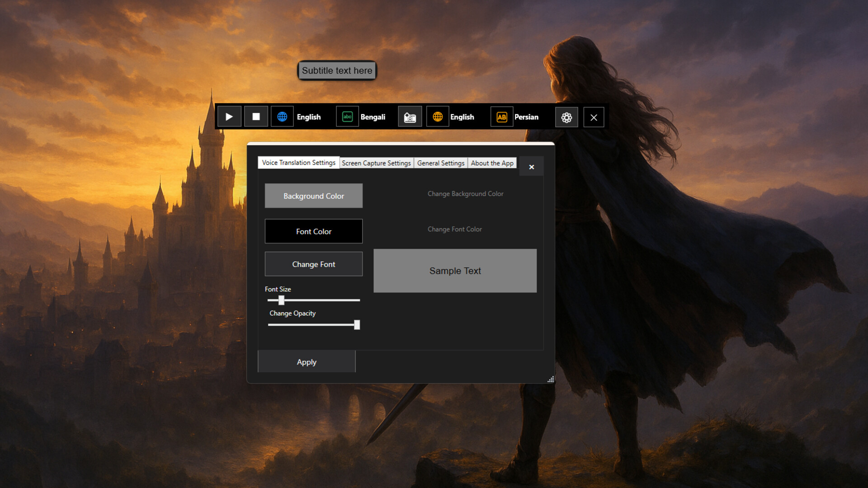The height and width of the screenshot is (488, 868).
Task: Click the orange globe icon beside English
Action: point(437,116)
